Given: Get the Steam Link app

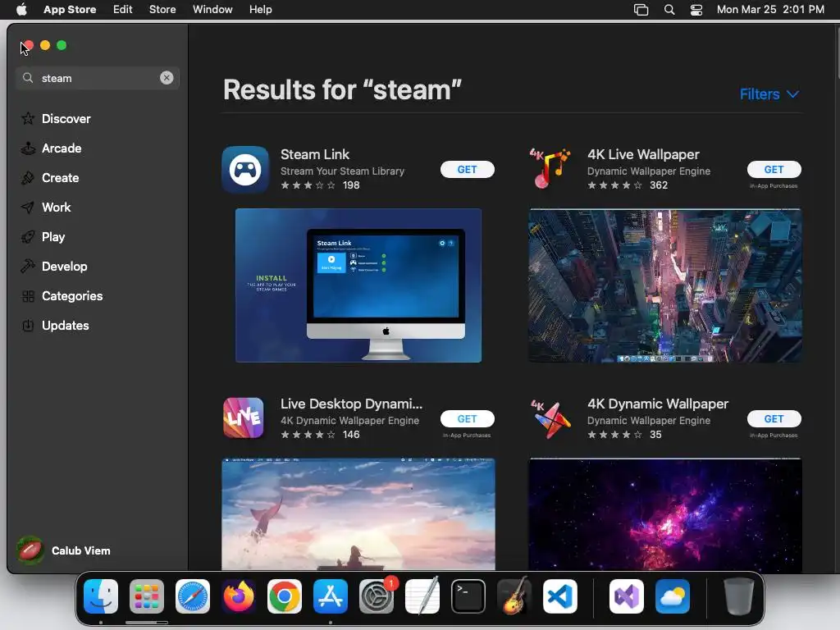Looking at the screenshot, I should tap(467, 169).
